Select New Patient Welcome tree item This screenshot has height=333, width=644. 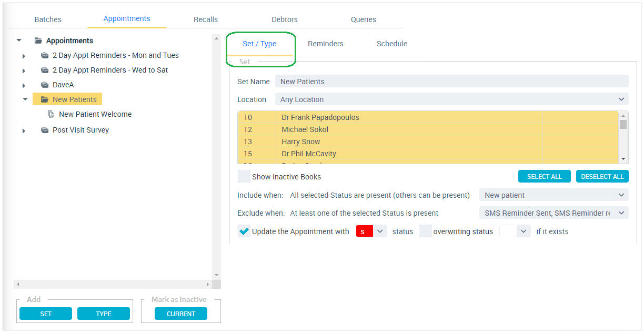pos(95,114)
